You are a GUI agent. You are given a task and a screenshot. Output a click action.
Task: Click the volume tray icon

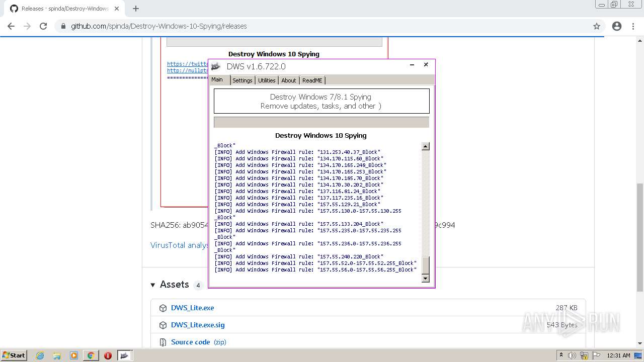572,355
